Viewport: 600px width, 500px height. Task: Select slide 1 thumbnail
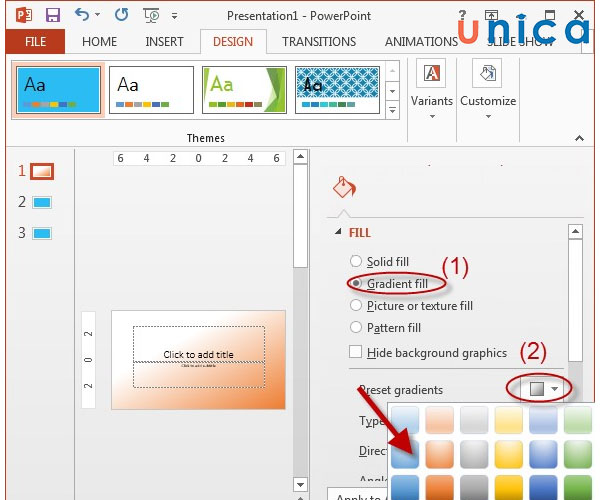pos(42,171)
